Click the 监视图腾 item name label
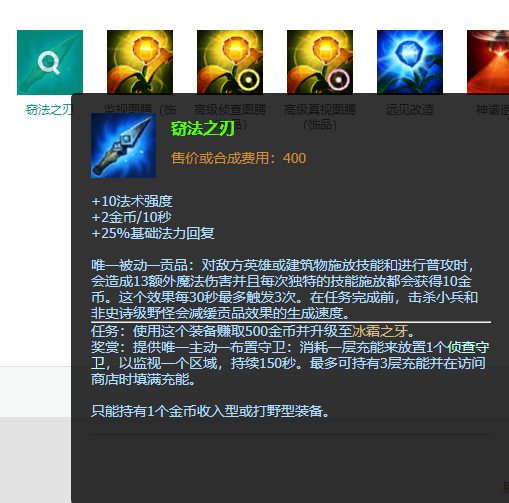This screenshot has width=509, height=503. [140, 110]
